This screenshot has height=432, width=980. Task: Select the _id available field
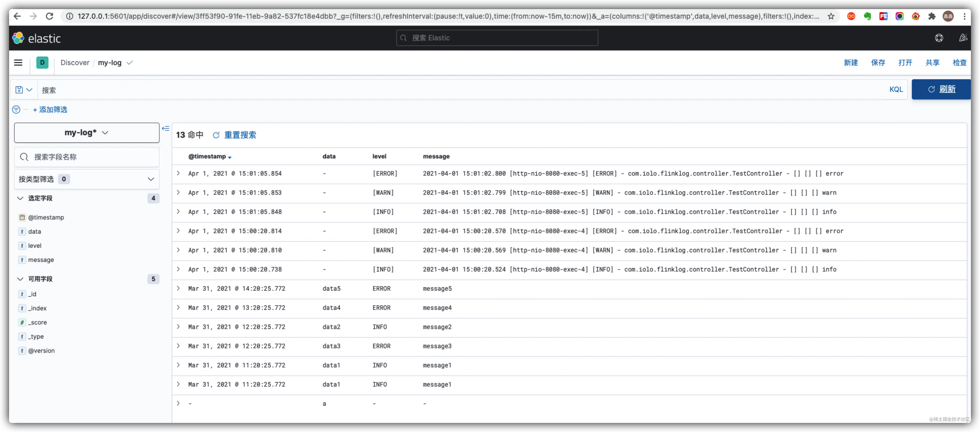32,294
